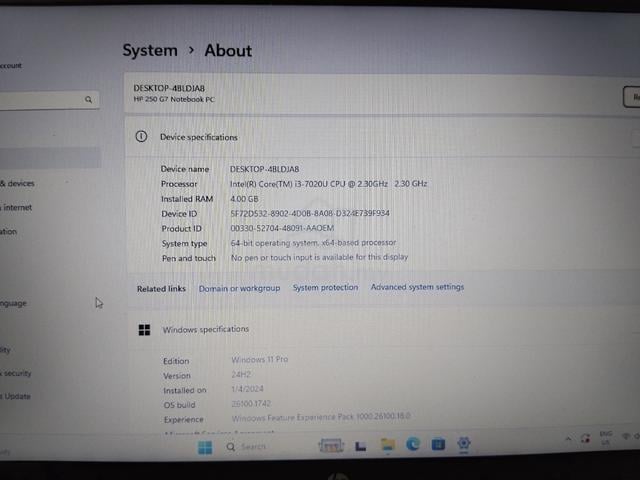640x480 pixels.
Task: Click the Installed RAM value 4.00 GB
Action: [244, 199]
